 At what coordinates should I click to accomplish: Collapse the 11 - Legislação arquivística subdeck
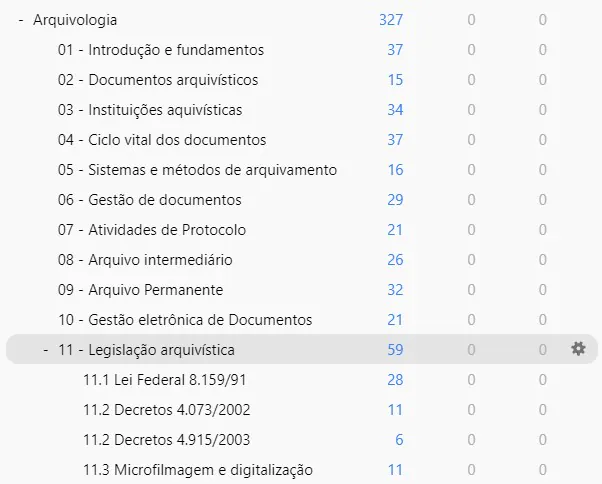(46, 350)
